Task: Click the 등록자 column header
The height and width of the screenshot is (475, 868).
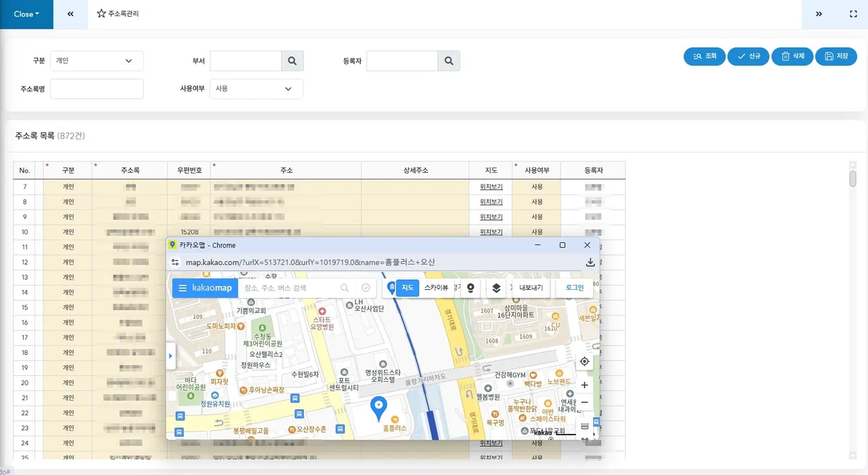Action: coord(593,171)
